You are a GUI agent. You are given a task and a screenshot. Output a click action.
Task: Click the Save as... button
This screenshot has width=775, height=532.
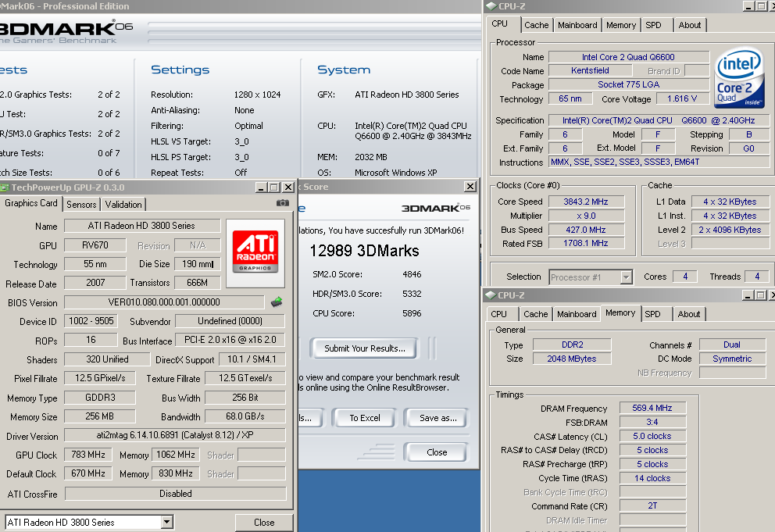(437, 418)
